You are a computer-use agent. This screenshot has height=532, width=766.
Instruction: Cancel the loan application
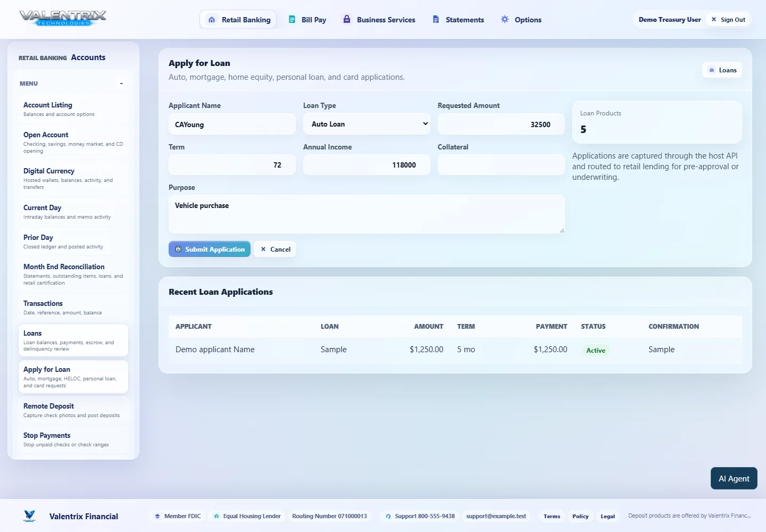click(x=275, y=249)
